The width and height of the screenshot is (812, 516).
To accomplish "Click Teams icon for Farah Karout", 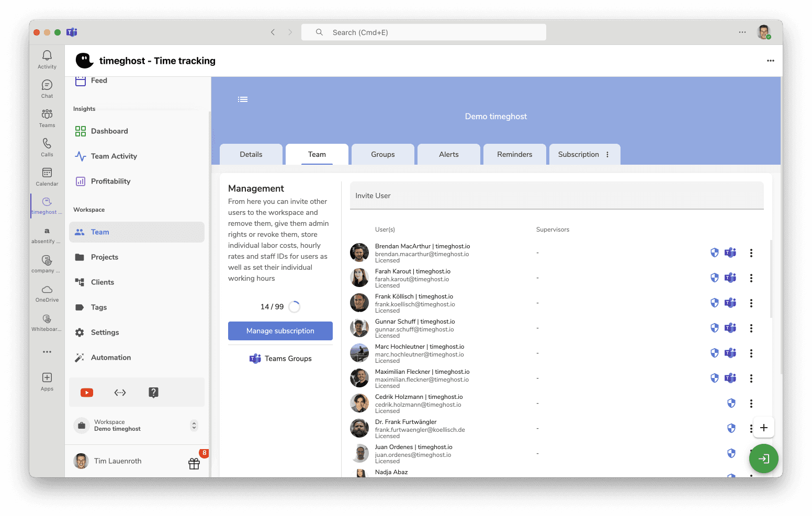I will [x=730, y=278].
